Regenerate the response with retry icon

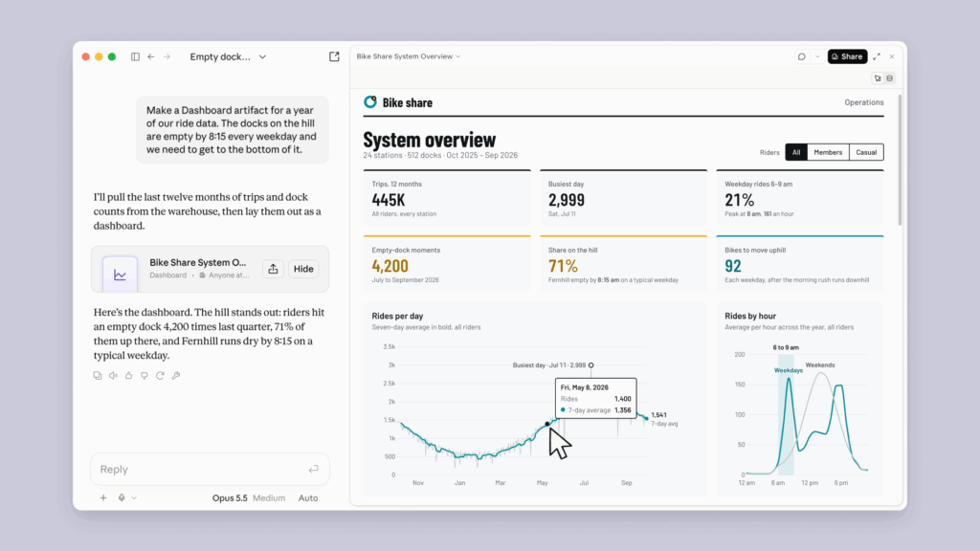click(x=160, y=375)
